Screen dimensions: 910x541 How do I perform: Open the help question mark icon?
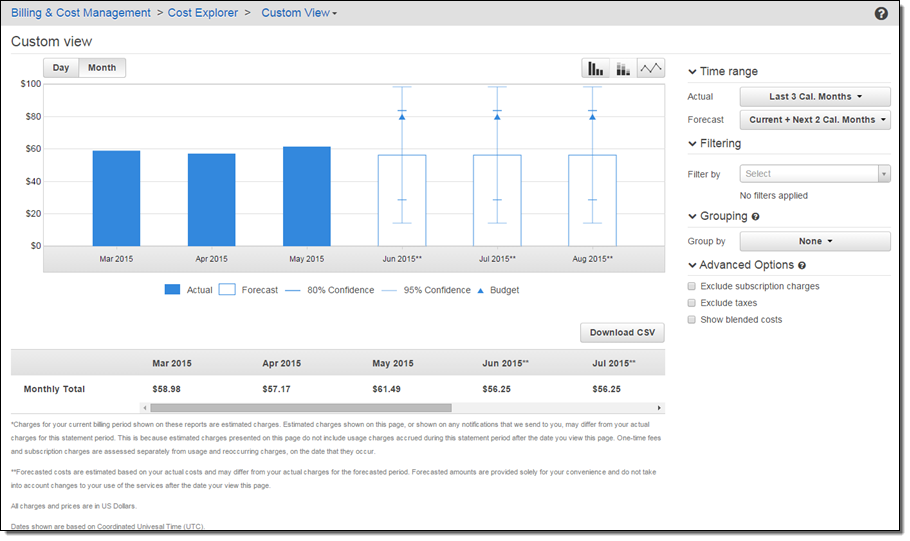tap(881, 14)
